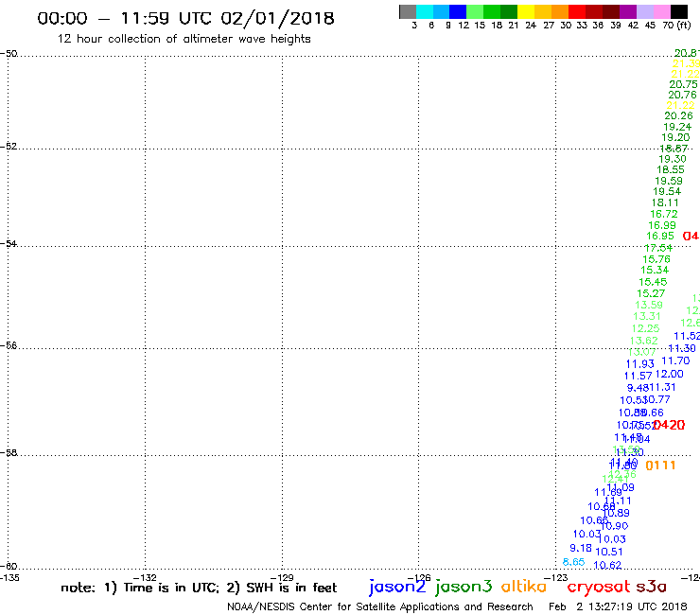Select the wave height value 15.45
Viewport: 700px width, 615px height.
(x=653, y=282)
